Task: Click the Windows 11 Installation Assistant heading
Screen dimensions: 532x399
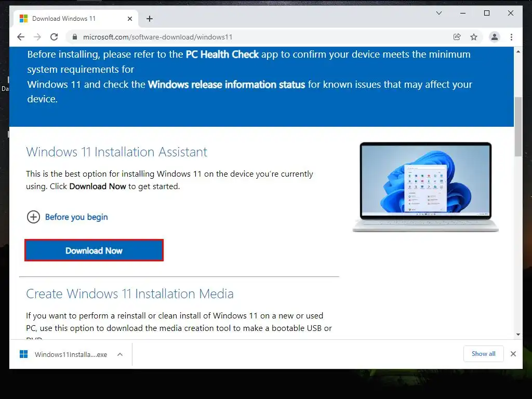Action: coord(117,152)
